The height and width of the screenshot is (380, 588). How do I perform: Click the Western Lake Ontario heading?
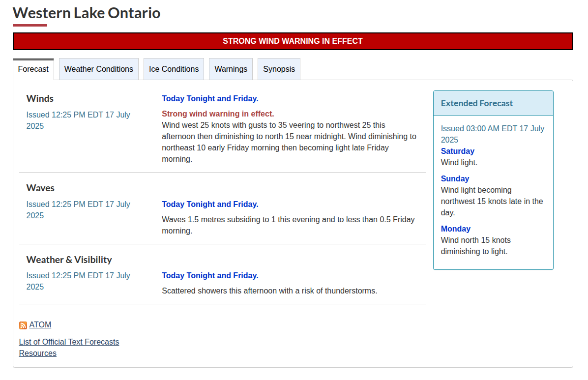(87, 13)
